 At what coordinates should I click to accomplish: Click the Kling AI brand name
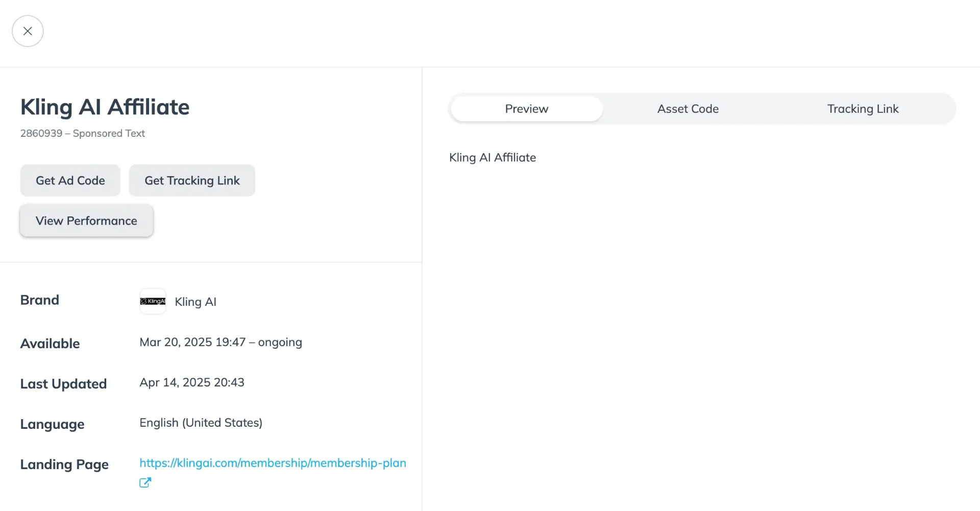[195, 302]
